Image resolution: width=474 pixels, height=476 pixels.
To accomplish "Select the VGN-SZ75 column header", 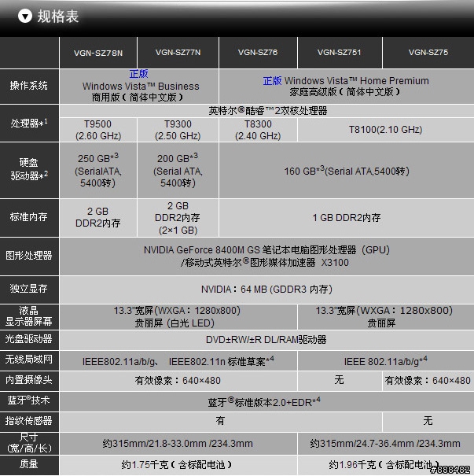I will click(428, 53).
